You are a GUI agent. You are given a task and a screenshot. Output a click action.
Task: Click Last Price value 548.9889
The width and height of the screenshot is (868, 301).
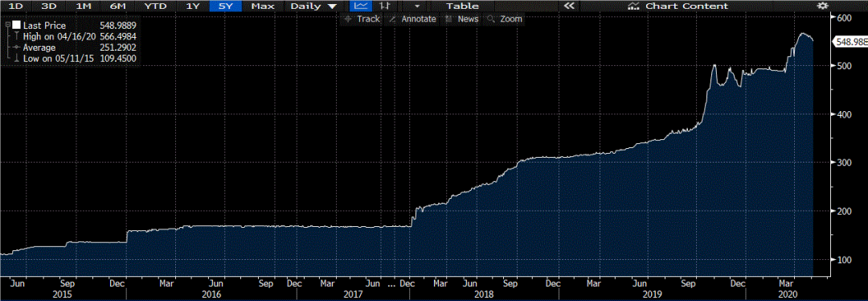point(118,26)
